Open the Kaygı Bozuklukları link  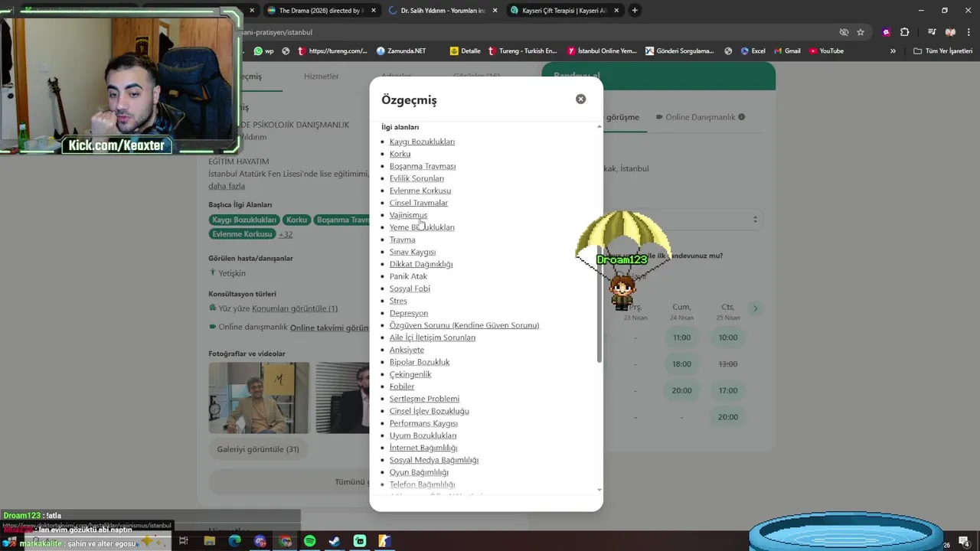tap(422, 142)
